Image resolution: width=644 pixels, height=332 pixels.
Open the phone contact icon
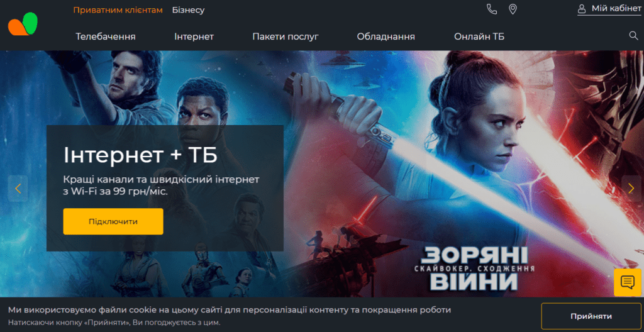click(492, 9)
